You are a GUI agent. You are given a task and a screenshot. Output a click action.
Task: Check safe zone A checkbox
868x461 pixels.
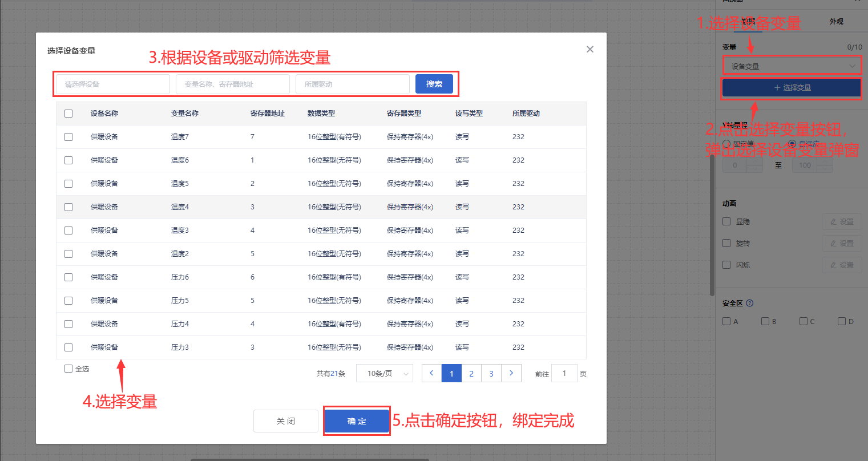click(726, 321)
